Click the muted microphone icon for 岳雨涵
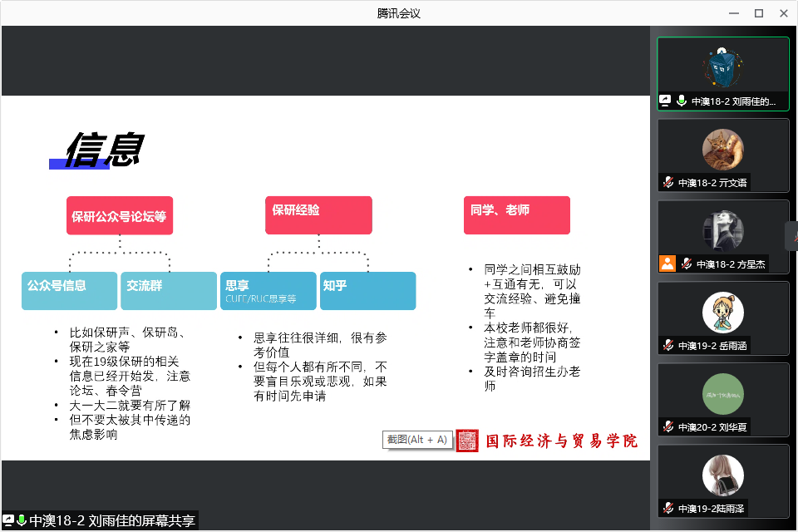The height and width of the screenshot is (532, 798). 667,346
